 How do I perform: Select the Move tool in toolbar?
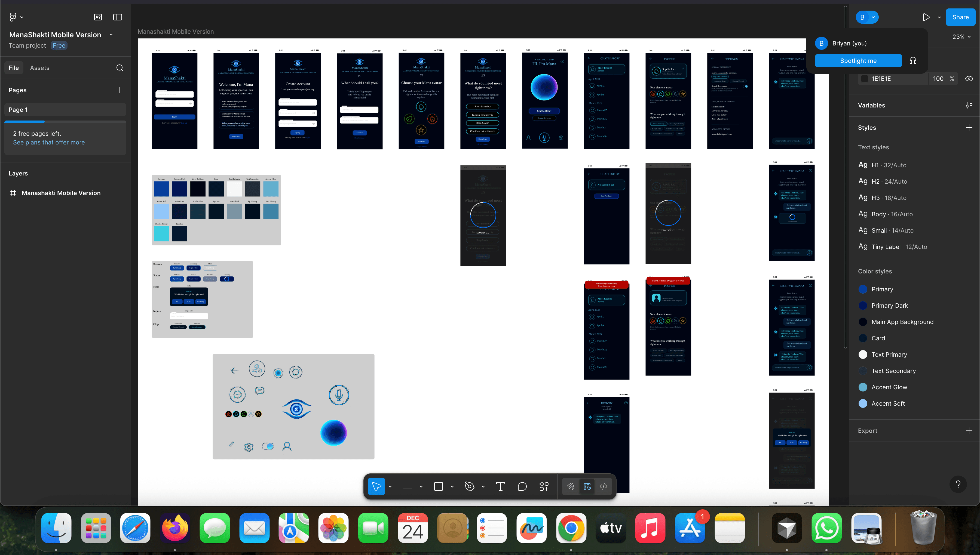click(376, 486)
